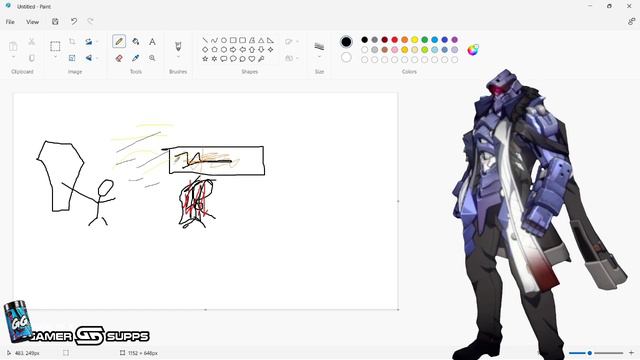Click the Save icon in title bar
Screen dimensions: 640x360
[x=55, y=22]
